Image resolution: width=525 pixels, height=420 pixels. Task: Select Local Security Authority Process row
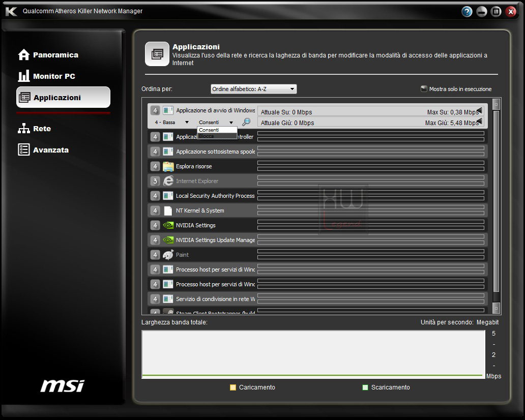pos(317,195)
